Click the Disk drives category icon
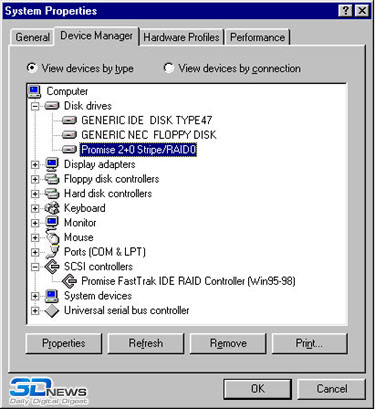This screenshot has height=409, width=375. tap(52, 106)
